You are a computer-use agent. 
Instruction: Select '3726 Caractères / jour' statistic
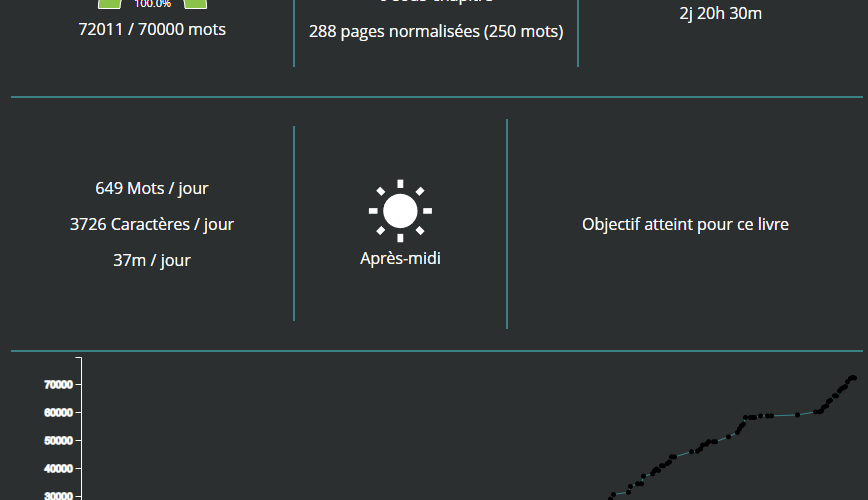152,224
